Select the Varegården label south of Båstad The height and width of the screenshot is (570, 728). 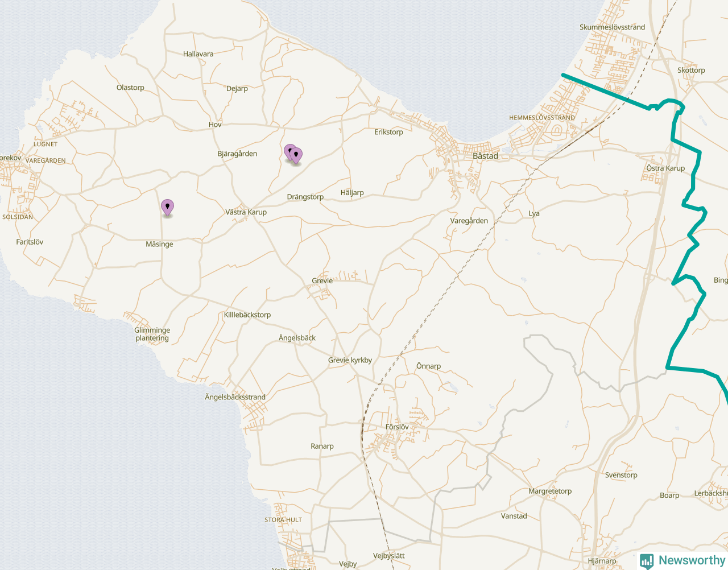pos(469,221)
